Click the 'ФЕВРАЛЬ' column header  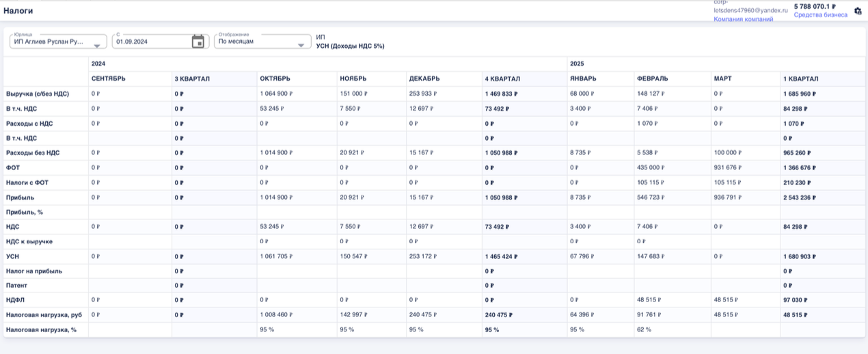[652, 79]
